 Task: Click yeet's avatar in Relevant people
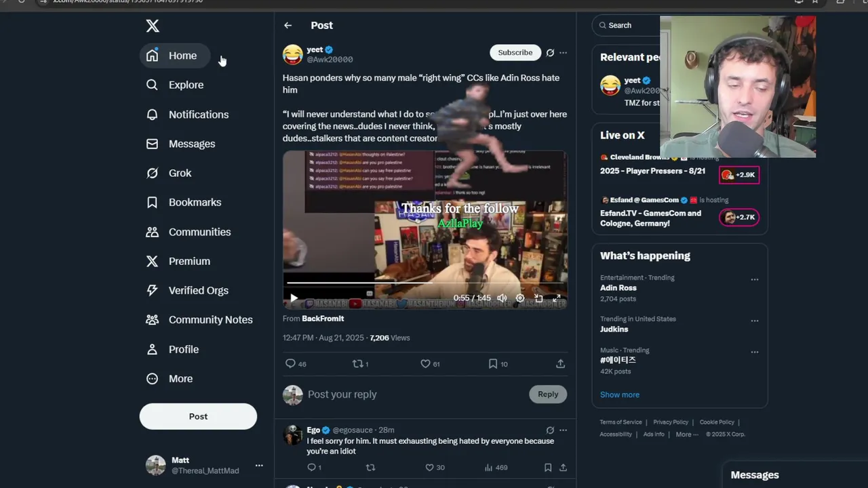610,85
